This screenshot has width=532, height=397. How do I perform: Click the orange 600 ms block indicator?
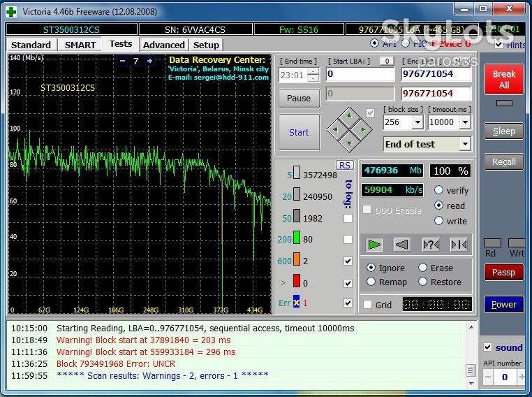point(297,259)
